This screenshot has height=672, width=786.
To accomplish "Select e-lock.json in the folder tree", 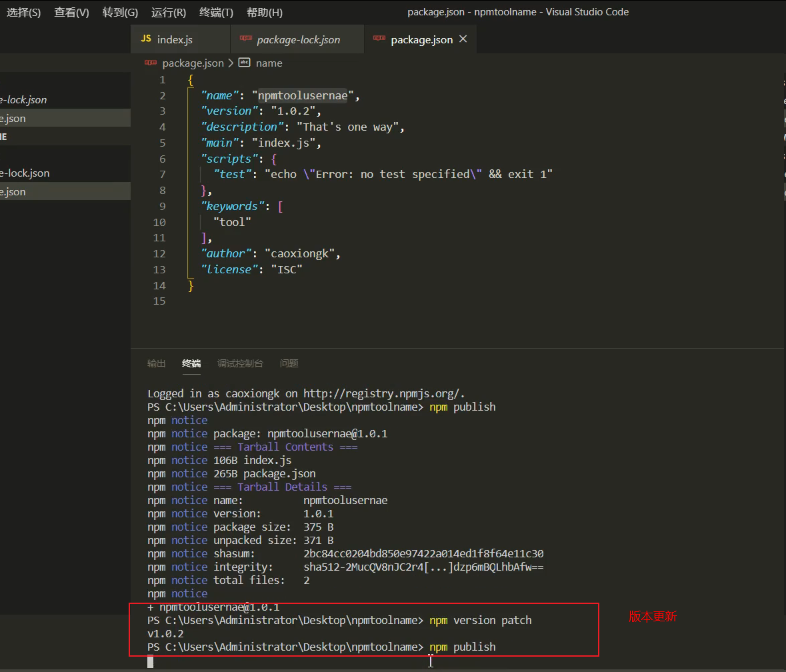I will tap(65, 173).
